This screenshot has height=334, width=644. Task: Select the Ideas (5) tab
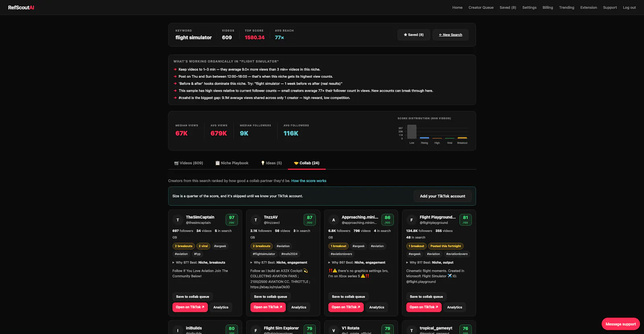click(271, 163)
